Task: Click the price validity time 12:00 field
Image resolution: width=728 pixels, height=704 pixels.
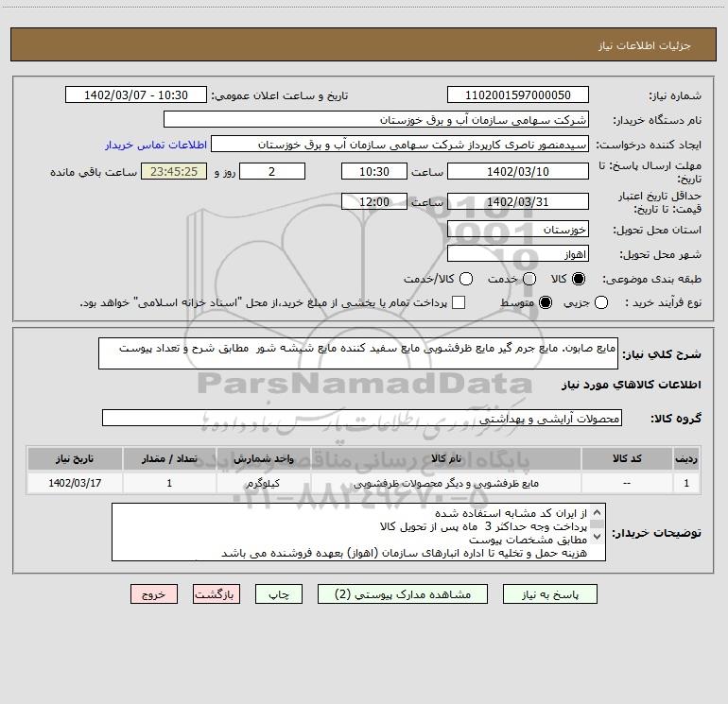Action: click(x=374, y=201)
